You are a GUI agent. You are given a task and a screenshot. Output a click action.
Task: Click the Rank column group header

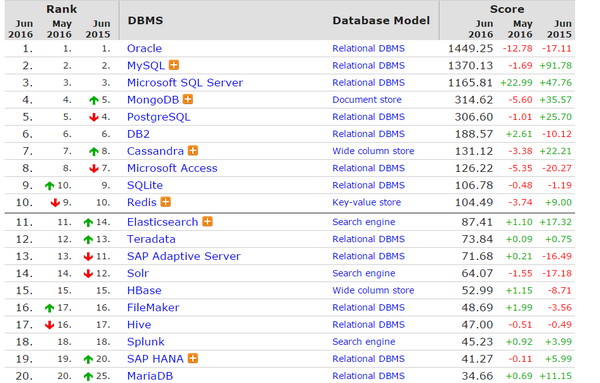(62, 9)
